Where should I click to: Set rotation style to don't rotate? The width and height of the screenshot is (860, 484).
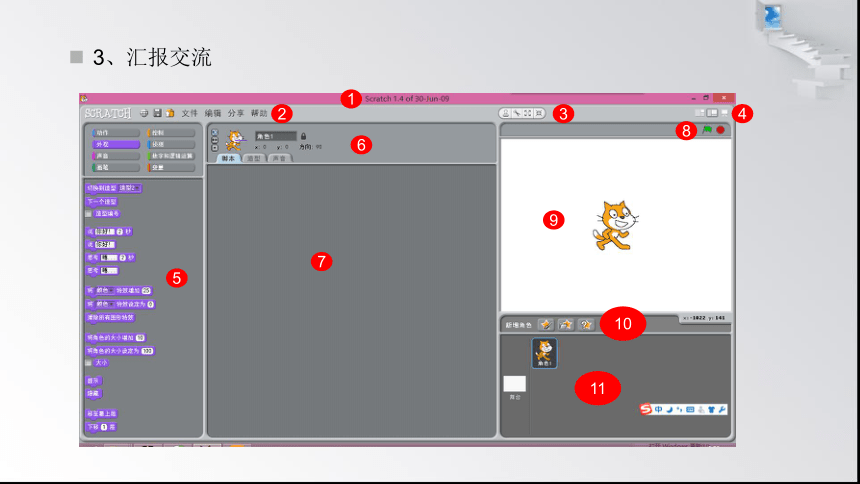(x=214, y=148)
